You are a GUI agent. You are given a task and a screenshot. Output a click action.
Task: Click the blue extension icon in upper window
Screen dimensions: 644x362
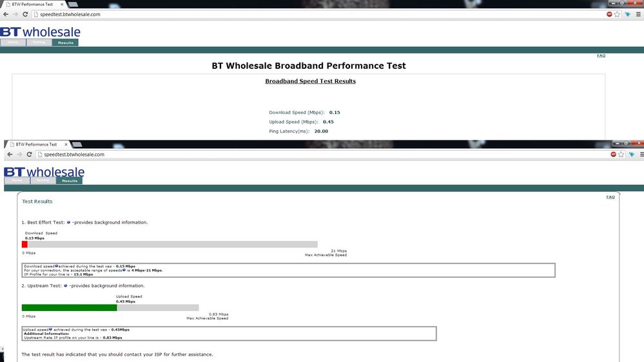[628, 14]
